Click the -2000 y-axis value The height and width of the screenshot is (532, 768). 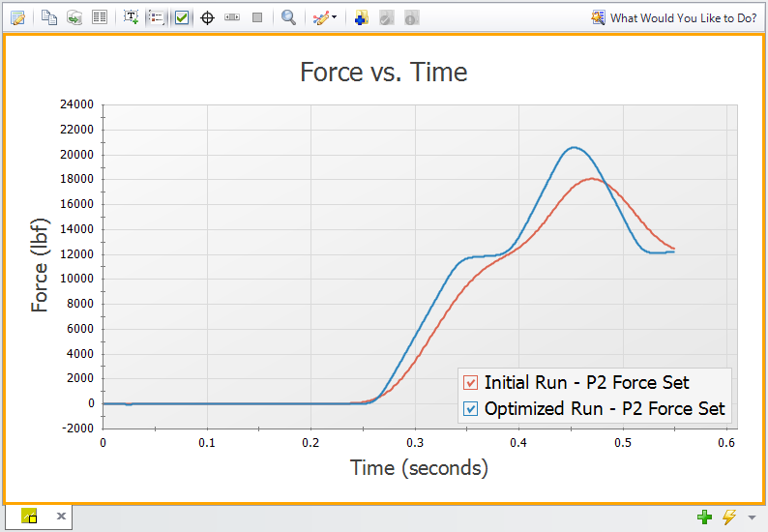pos(77,429)
